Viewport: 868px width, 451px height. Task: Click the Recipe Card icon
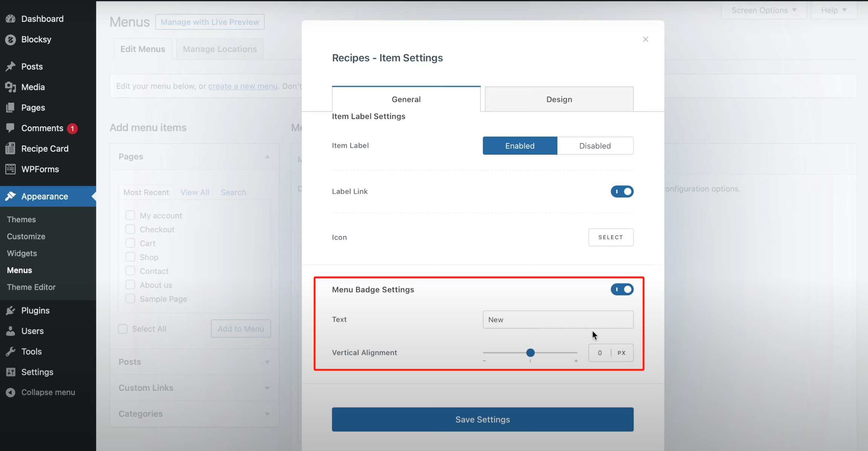[11, 149]
